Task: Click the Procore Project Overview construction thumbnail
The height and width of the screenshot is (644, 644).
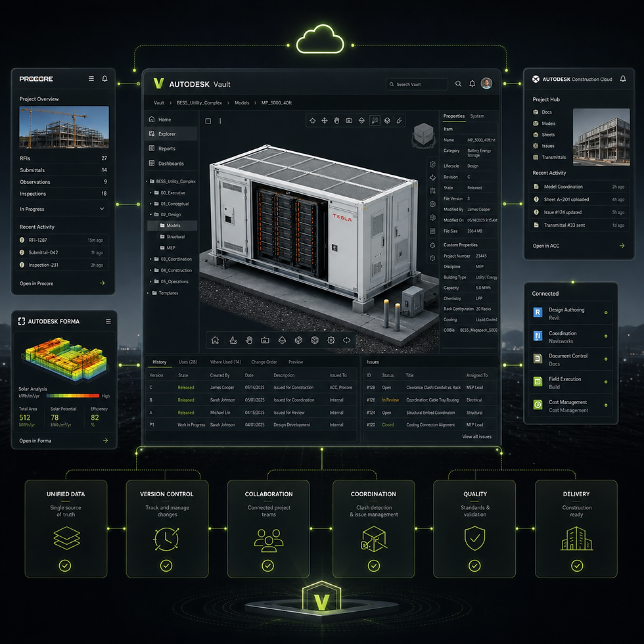Action: 64,127
